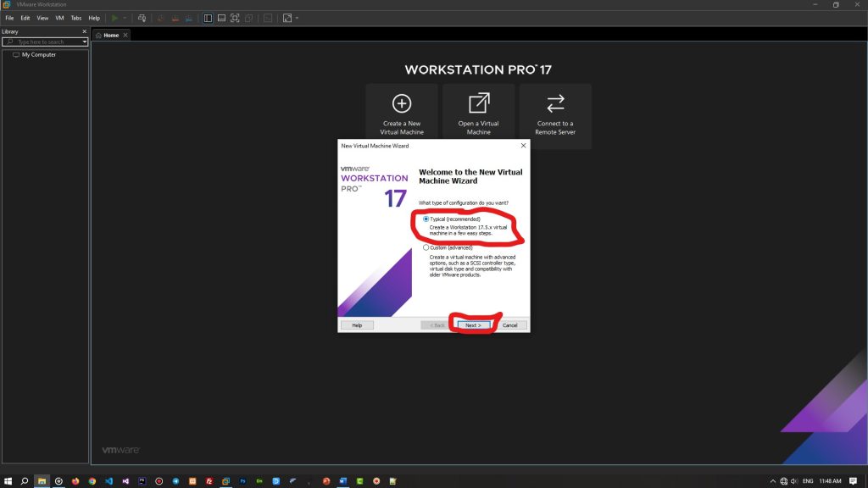Take a snapshot of the virtual machine
Screen dimensions: 868x488
coord(159,17)
